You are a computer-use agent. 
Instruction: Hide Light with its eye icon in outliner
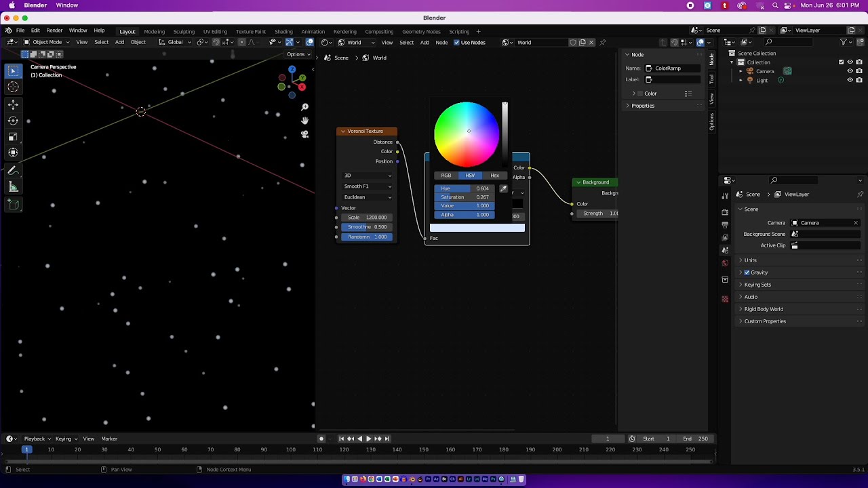[850, 80]
